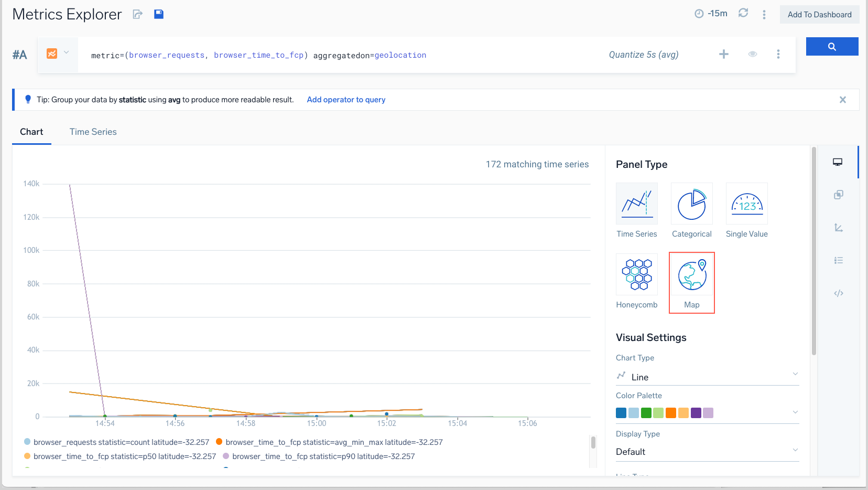Open axes settings sidebar icon
This screenshot has height=490, width=868.
click(x=839, y=228)
